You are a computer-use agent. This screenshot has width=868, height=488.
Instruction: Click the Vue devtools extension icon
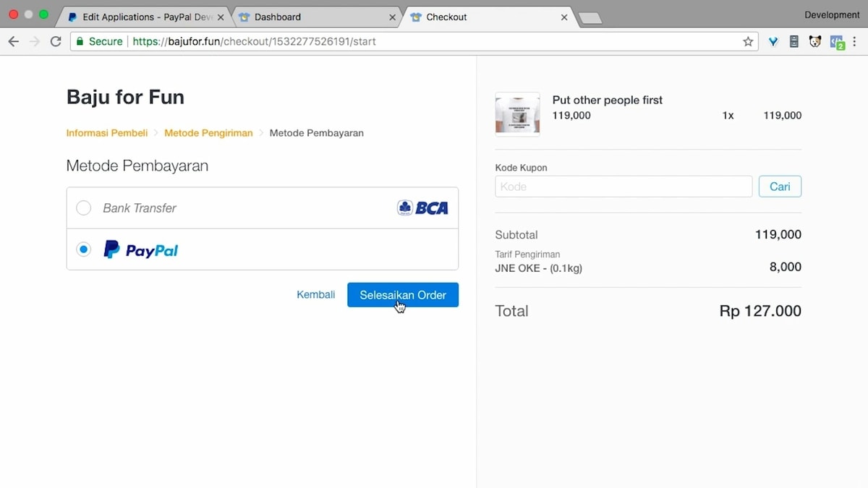tap(773, 42)
